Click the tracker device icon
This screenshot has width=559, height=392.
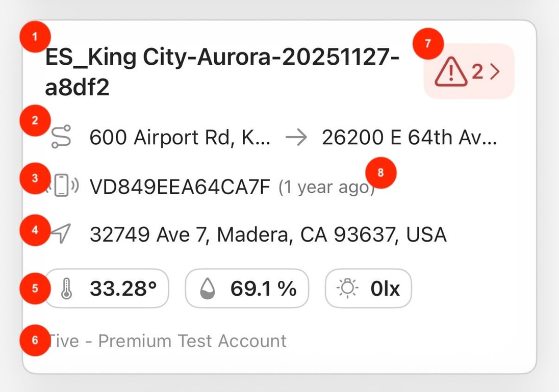pyautogui.click(x=61, y=186)
